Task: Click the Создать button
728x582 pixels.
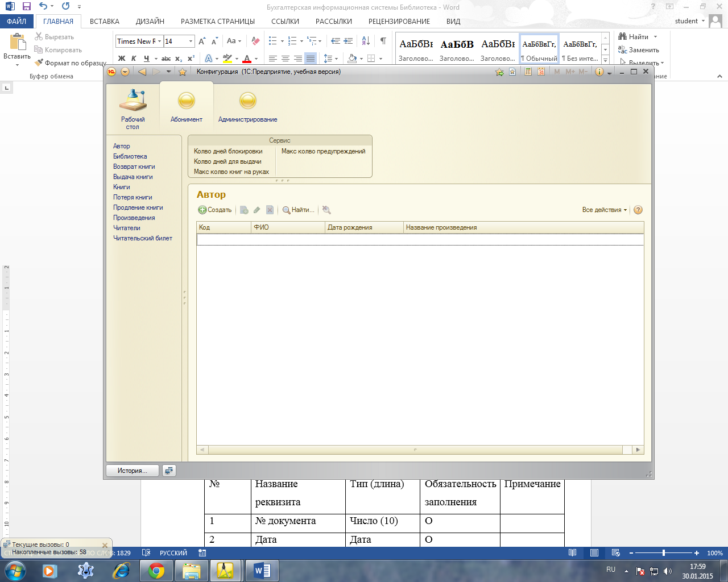Action: coord(215,210)
